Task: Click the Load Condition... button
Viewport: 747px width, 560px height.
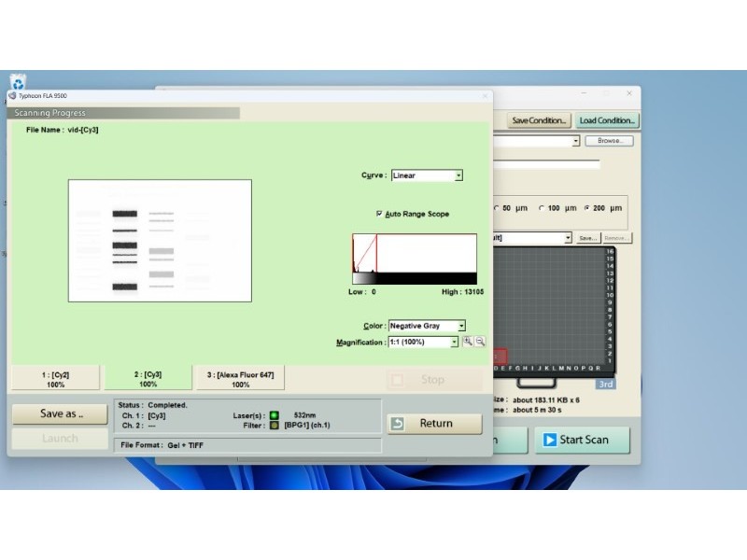Action: pyautogui.click(x=607, y=120)
